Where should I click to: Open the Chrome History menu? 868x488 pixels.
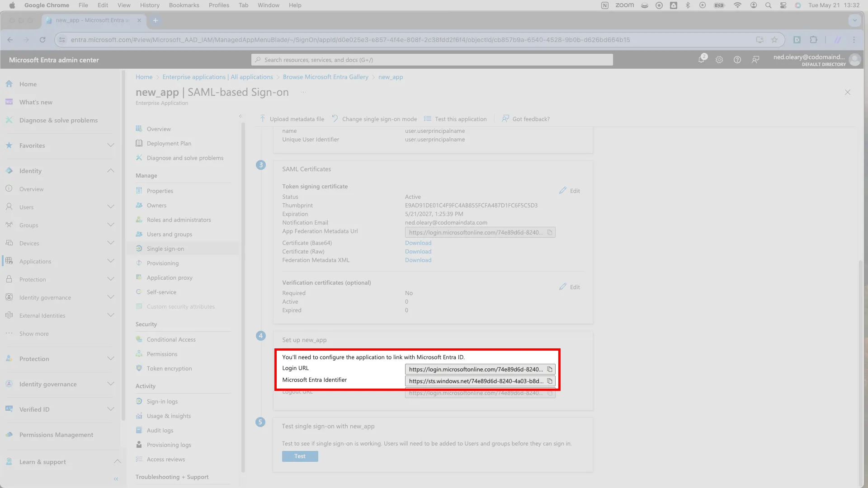click(150, 5)
